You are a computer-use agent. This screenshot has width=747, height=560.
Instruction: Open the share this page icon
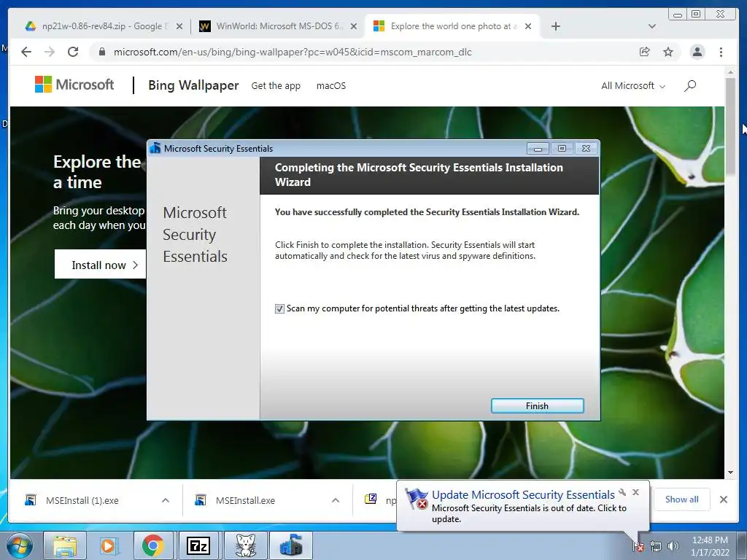[x=645, y=52]
